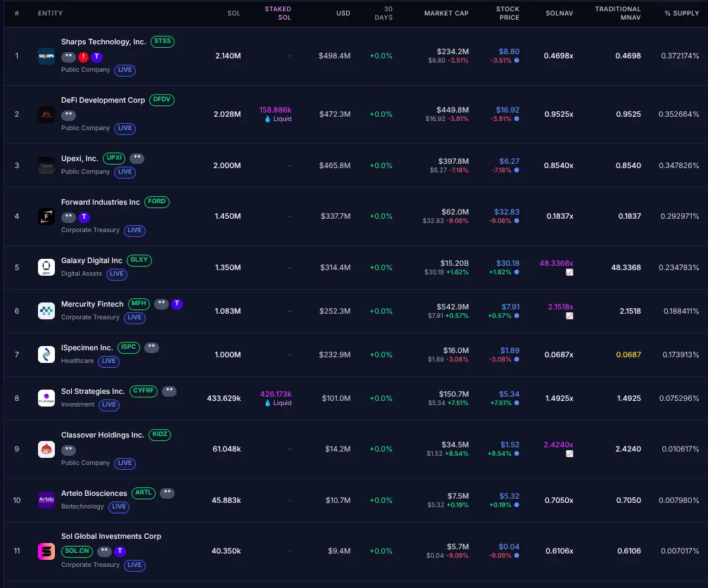Click Artelo Biosciences logo icon
The height and width of the screenshot is (588, 708).
46,500
